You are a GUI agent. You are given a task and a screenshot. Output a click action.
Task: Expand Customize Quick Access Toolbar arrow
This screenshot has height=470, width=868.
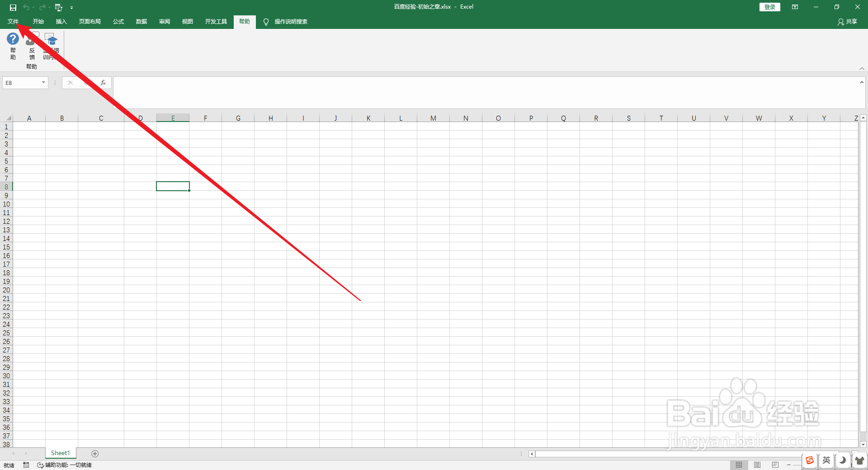click(x=71, y=8)
